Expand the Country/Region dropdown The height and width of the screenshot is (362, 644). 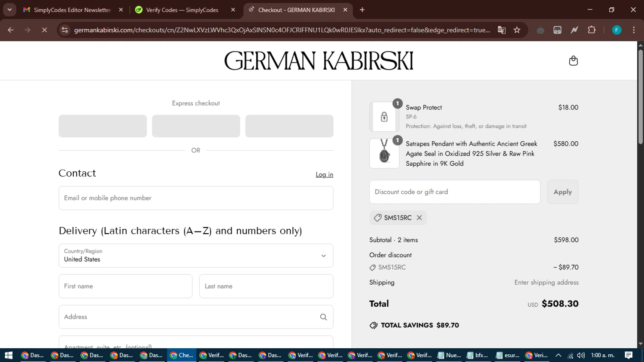(196, 256)
